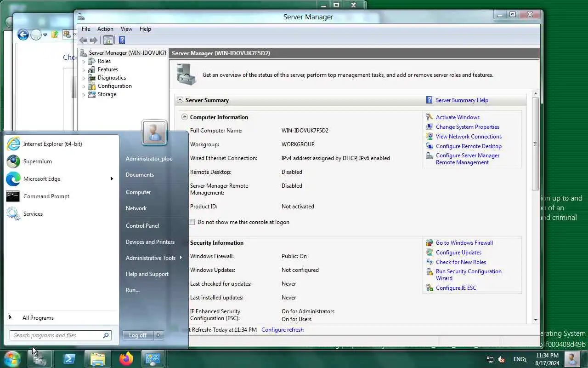Click the scrollbar down arrow in Server Manager
Image resolution: width=588 pixels, height=368 pixels.
pyautogui.click(x=535, y=320)
